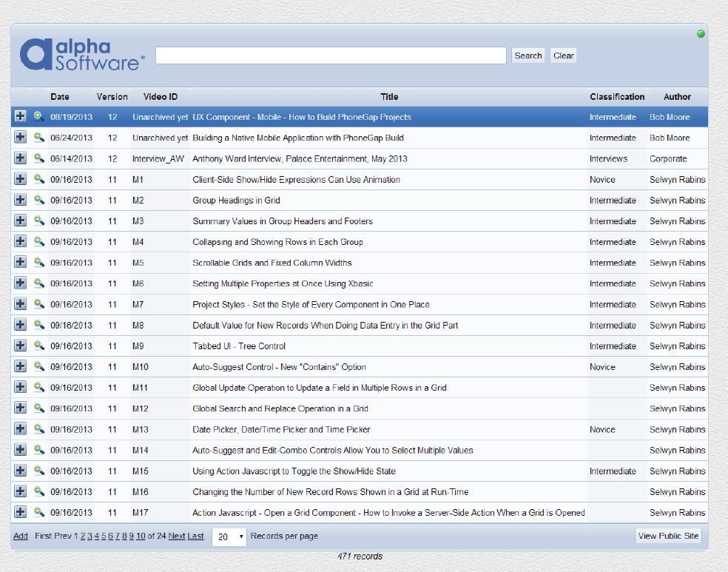The width and height of the screenshot is (728, 572).
Task: Click the View Public Site button
Action: pyautogui.click(x=668, y=536)
